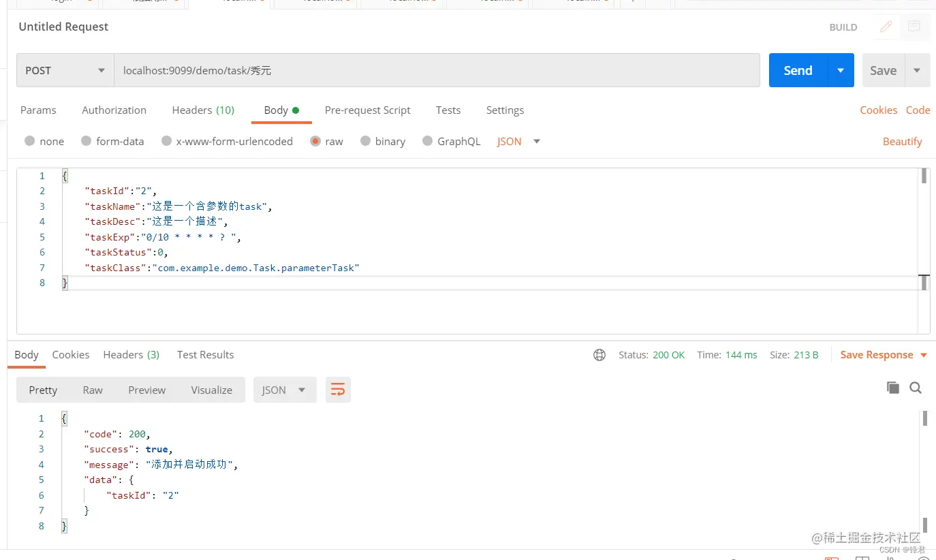Copy response body with the copy icon
Viewport: 936px width, 560px height.
tap(892, 388)
